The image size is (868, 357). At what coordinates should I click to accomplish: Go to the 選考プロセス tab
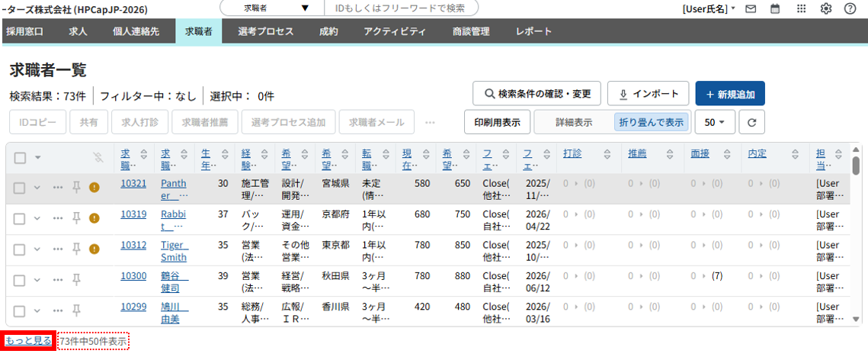click(x=265, y=31)
